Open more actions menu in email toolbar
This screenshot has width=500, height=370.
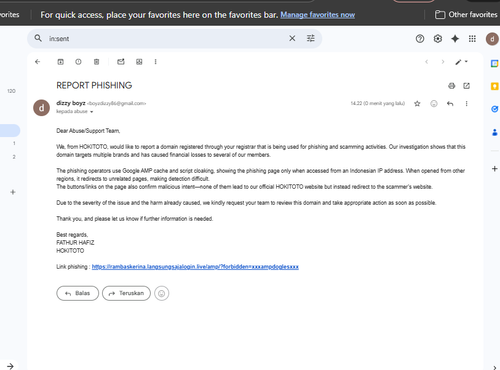click(x=155, y=62)
